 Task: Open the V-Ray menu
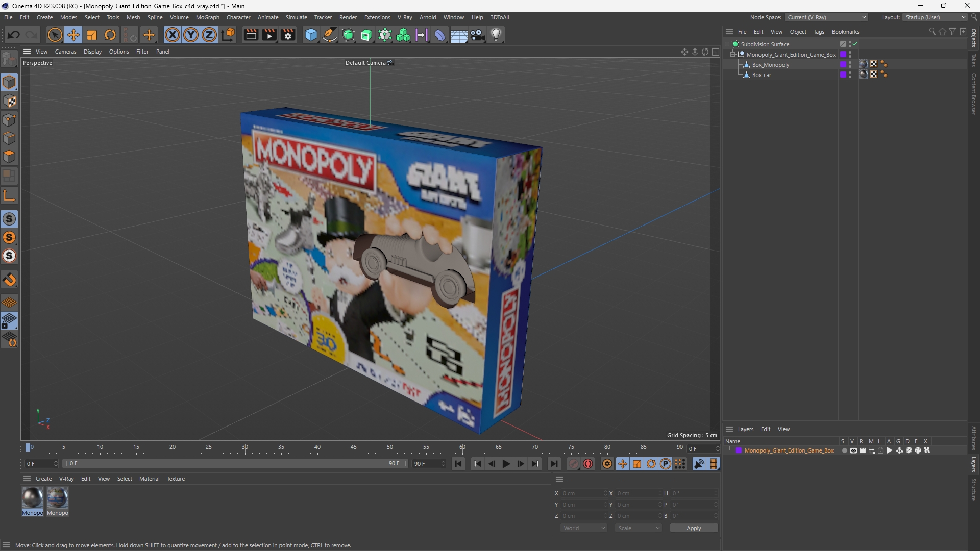(404, 17)
